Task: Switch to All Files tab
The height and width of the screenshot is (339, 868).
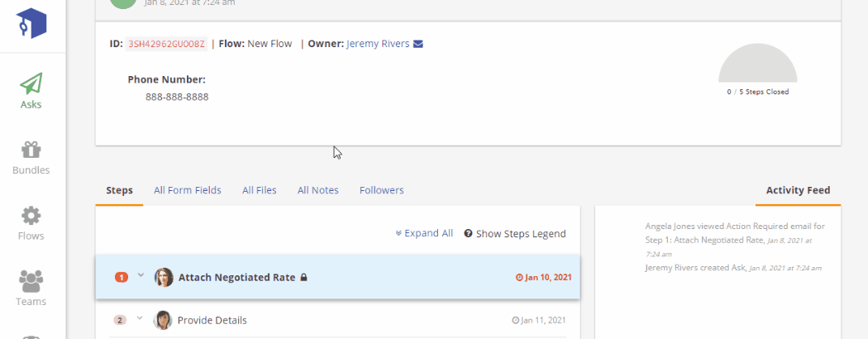Action: coord(260,190)
